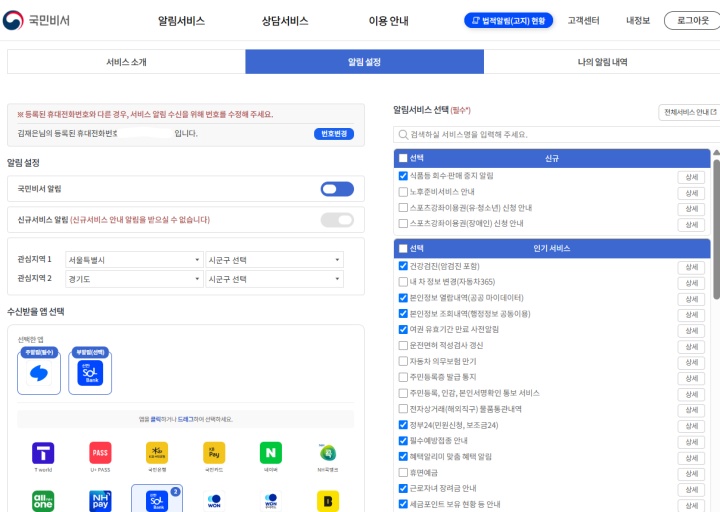Click the 국민비서 logo emblem
720x512 pixels.
(x=13, y=20)
